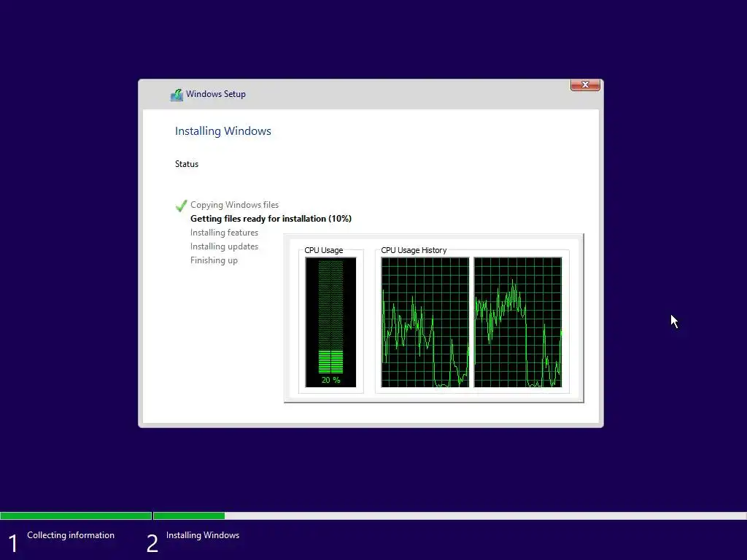Click "Collecting information" stage label
This screenshot has height=560, width=747.
pyautogui.click(x=71, y=535)
